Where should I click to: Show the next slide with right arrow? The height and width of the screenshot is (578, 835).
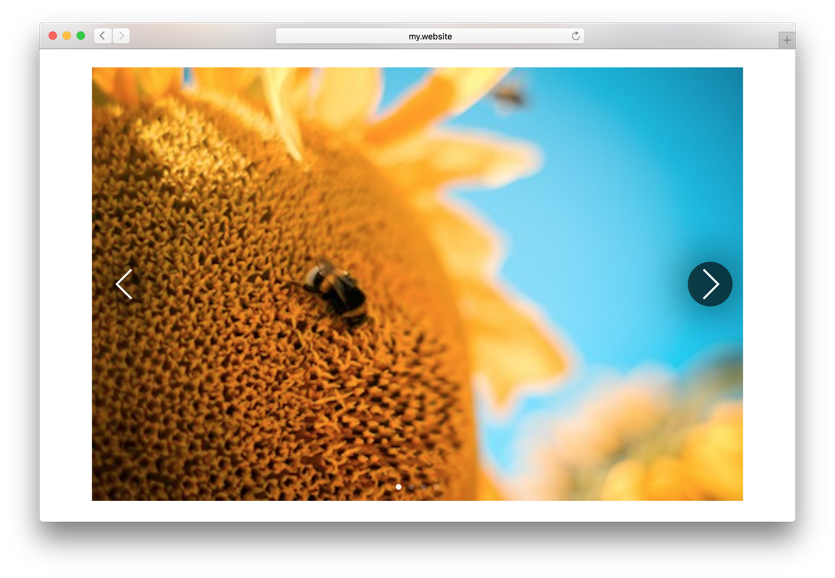(710, 284)
